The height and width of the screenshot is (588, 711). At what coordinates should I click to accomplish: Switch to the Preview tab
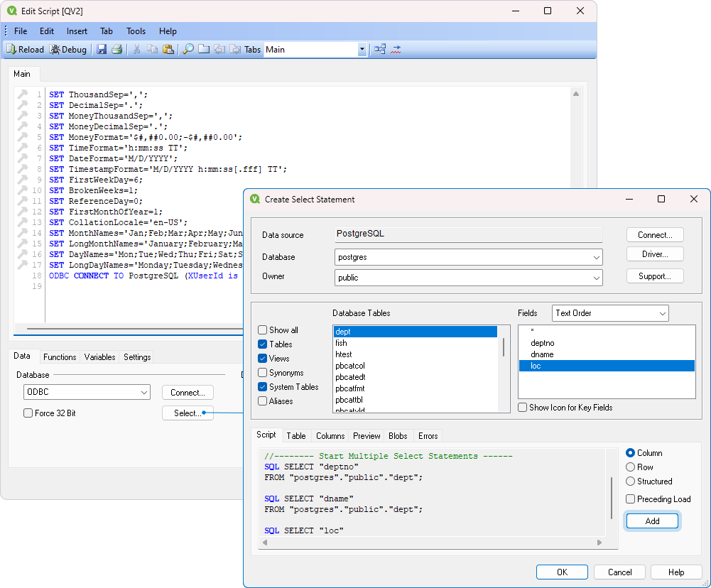[366, 435]
